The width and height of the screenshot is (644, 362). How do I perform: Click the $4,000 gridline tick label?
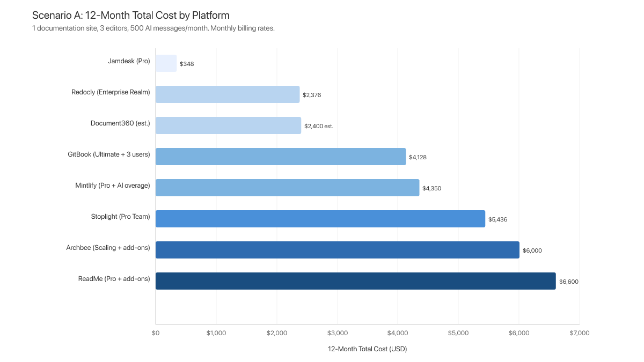pyautogui.click(x=398, y=333)
